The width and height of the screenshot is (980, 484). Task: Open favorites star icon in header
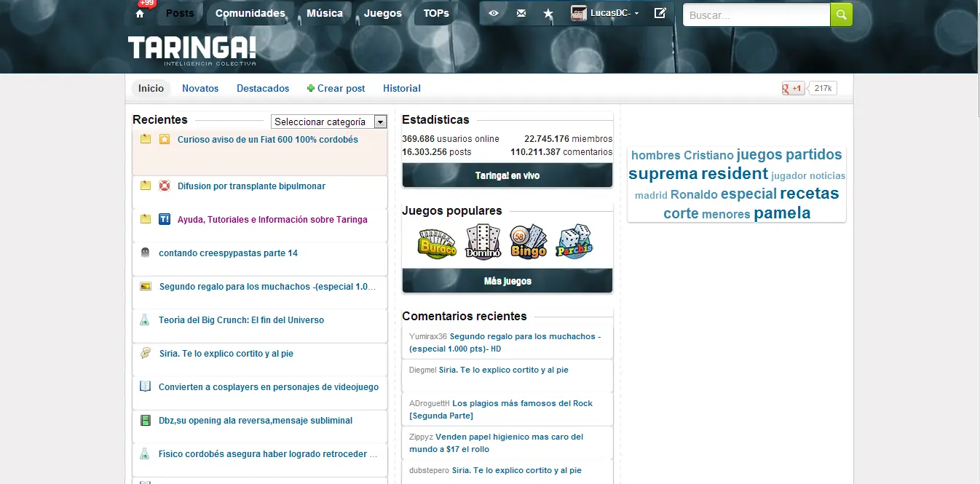pos(548,13)
